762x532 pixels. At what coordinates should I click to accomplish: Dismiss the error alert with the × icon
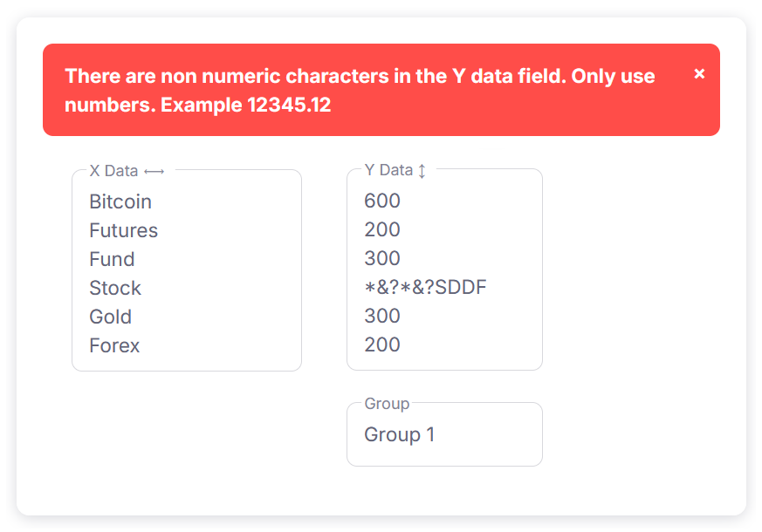coord(699,74)
